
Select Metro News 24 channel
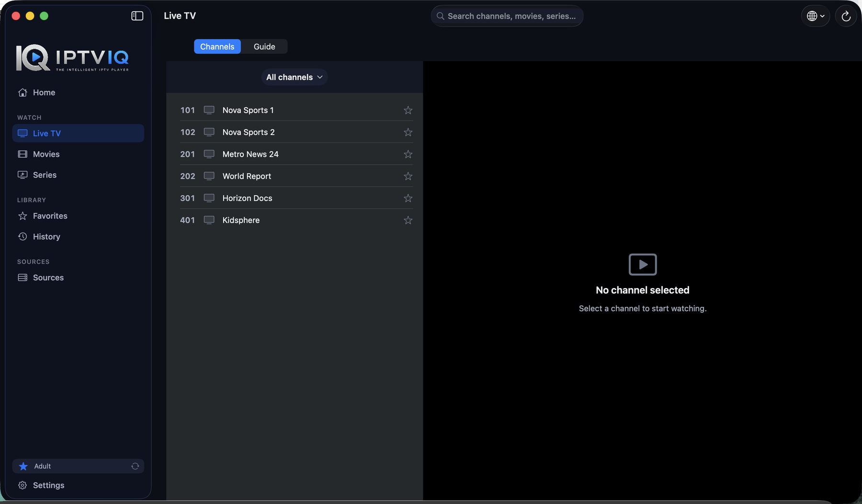point(295,154)
